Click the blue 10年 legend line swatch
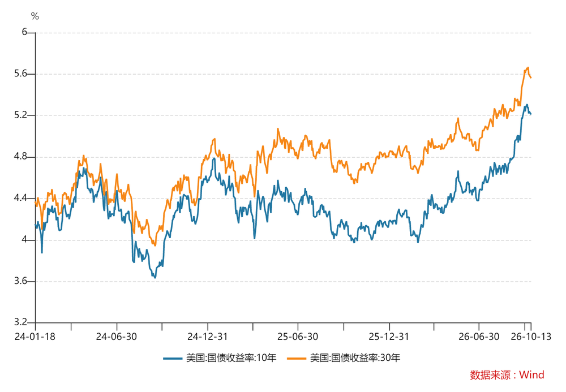The height and width of the screenshot is (392, 566). point(173,358)
